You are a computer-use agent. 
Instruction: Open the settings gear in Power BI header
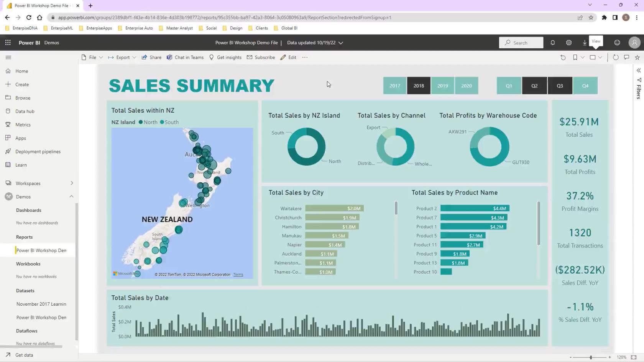568,43
